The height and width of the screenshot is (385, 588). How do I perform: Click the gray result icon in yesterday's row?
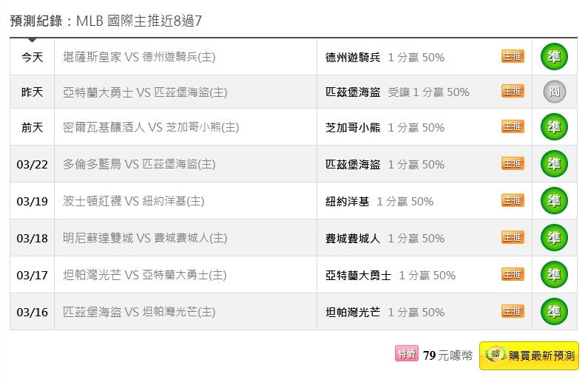(554, 92)
